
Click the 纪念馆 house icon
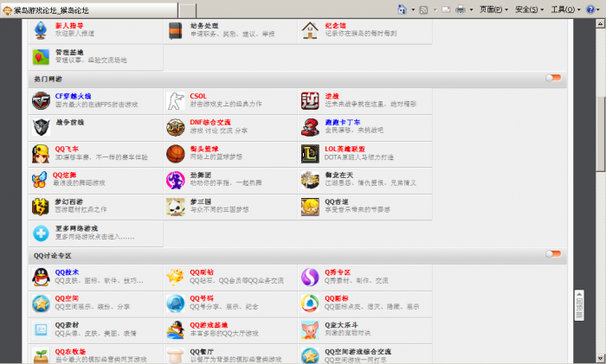(310, 30)
